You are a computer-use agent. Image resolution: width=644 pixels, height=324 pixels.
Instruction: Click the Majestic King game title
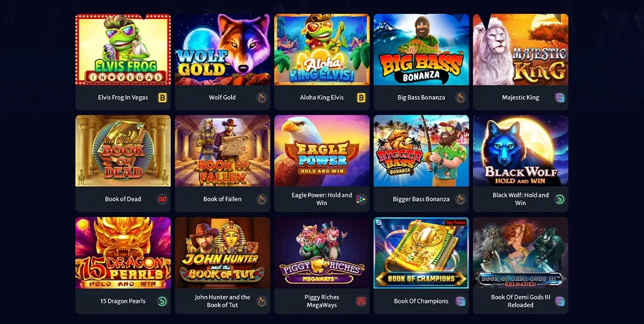click(520, 97)
